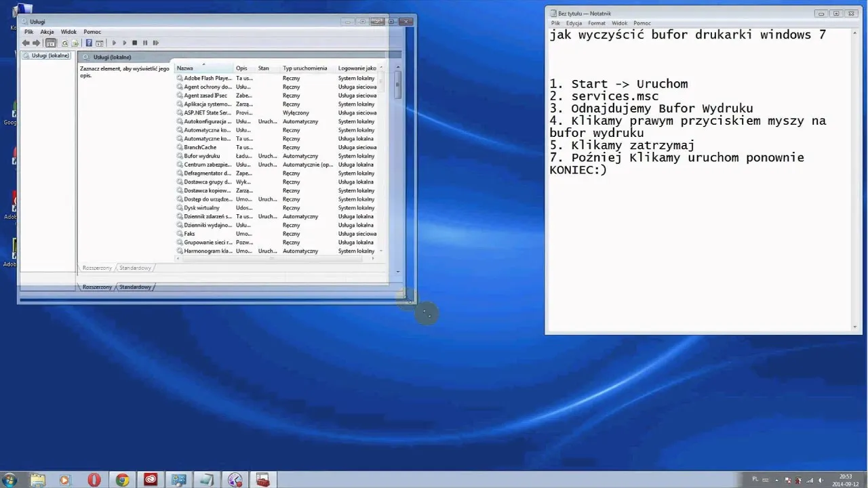Screen dimensions: 868x488
Task: Click the red toolbox taskbar icon
Action: coord(262,480)
